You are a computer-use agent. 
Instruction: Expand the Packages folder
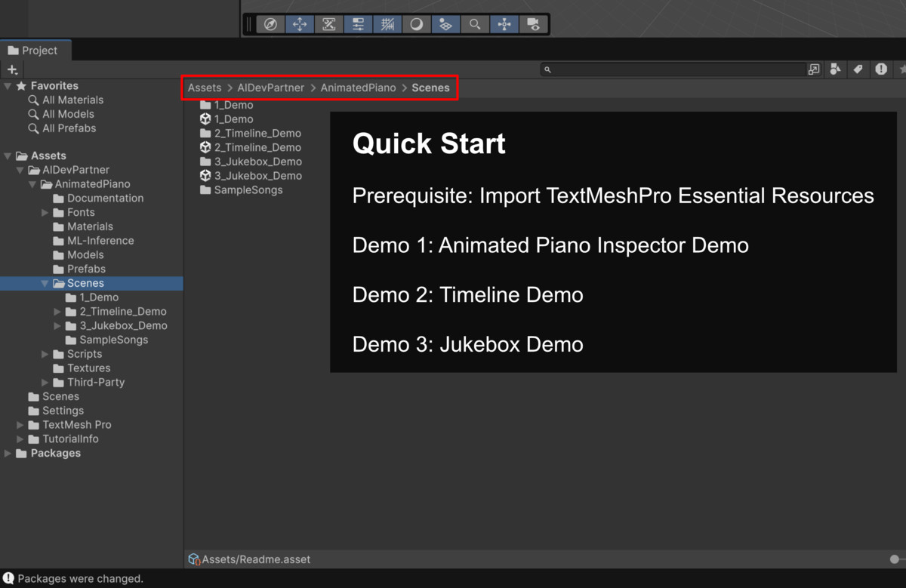click(x=8, y=454)
